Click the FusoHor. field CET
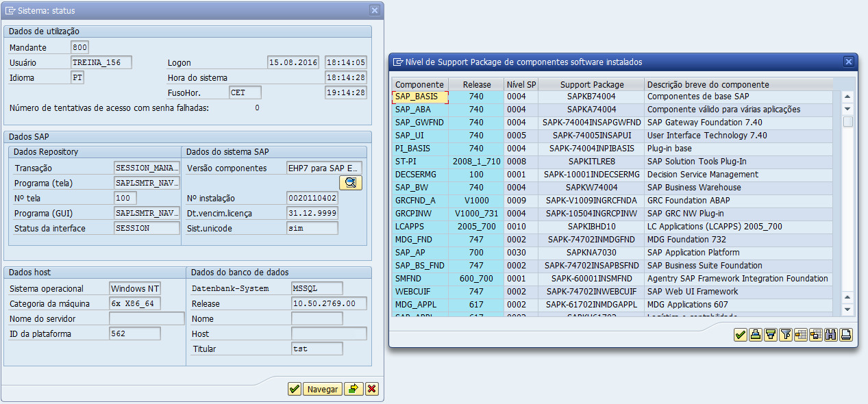 click(245, 92)
